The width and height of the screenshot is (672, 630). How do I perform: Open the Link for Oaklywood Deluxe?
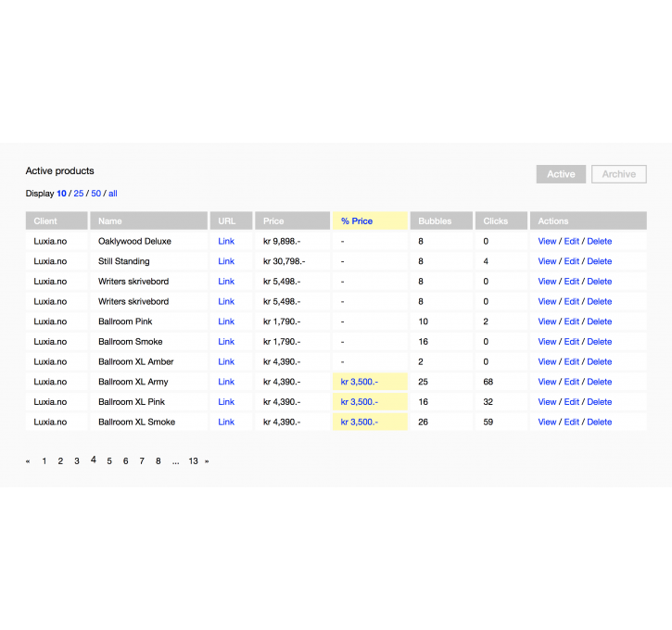[x=226, y=241]
